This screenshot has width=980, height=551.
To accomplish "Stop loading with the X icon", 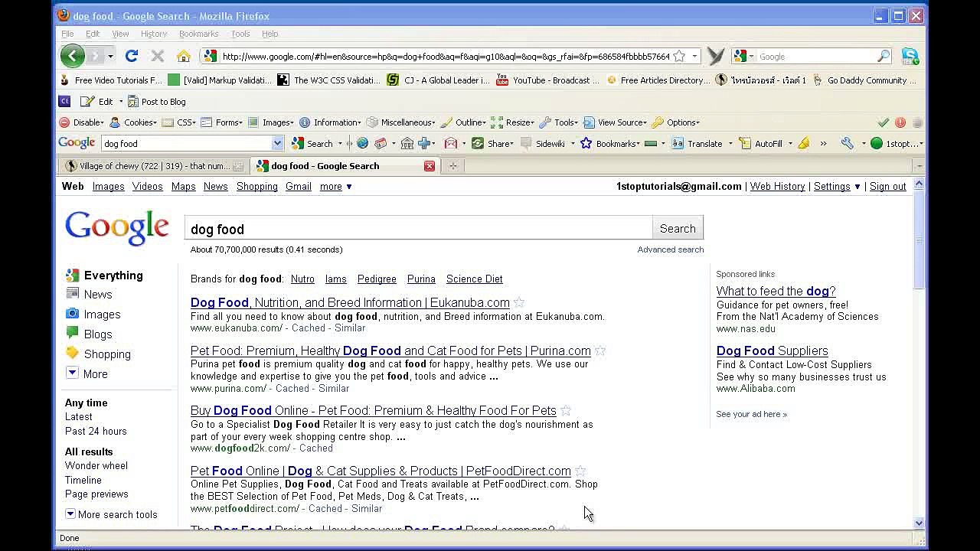I will click(x=158, y=56).
